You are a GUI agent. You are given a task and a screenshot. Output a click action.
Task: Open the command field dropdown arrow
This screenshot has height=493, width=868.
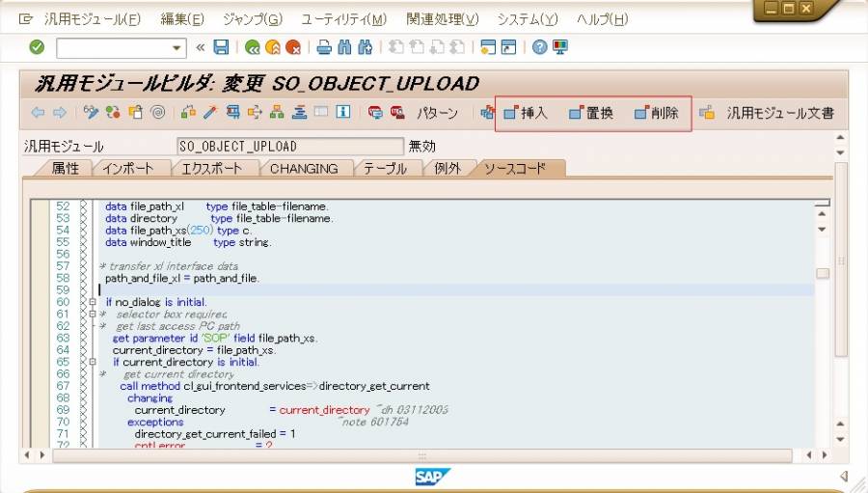(x=176, y=47)
